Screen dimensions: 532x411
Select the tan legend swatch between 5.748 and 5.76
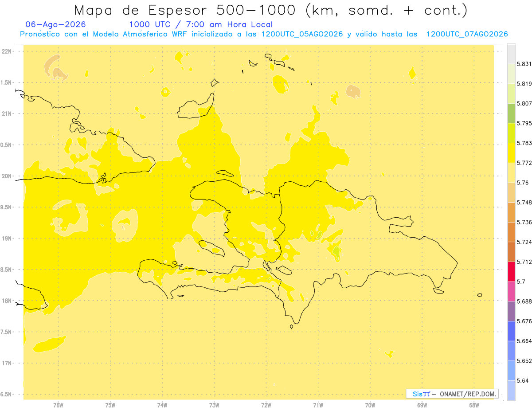[511, 192]
